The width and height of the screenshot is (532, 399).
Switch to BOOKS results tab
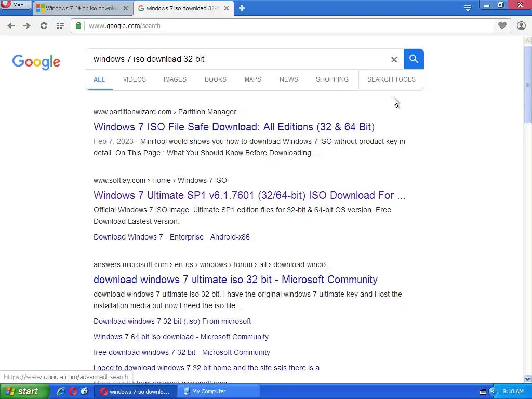click(x=216, y=79)
